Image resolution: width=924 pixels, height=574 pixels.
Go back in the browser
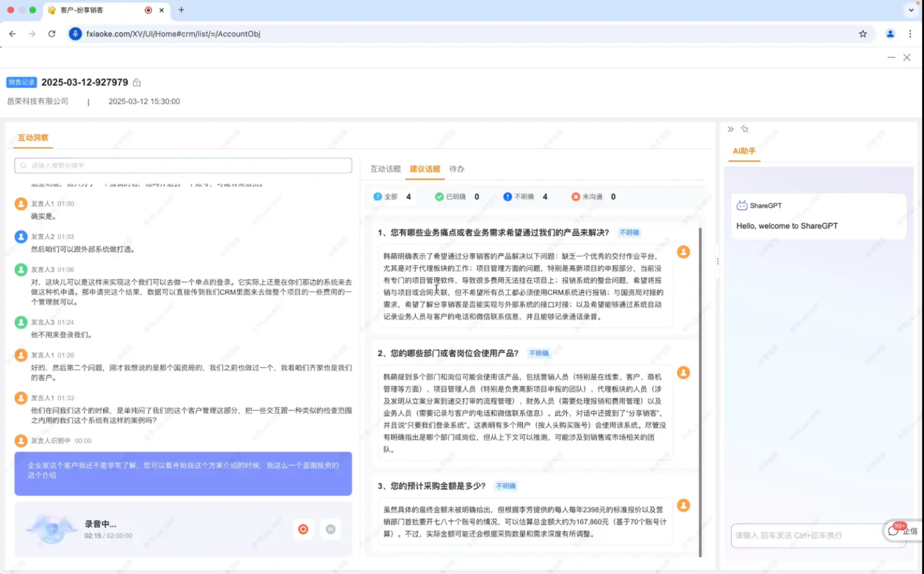12,34
